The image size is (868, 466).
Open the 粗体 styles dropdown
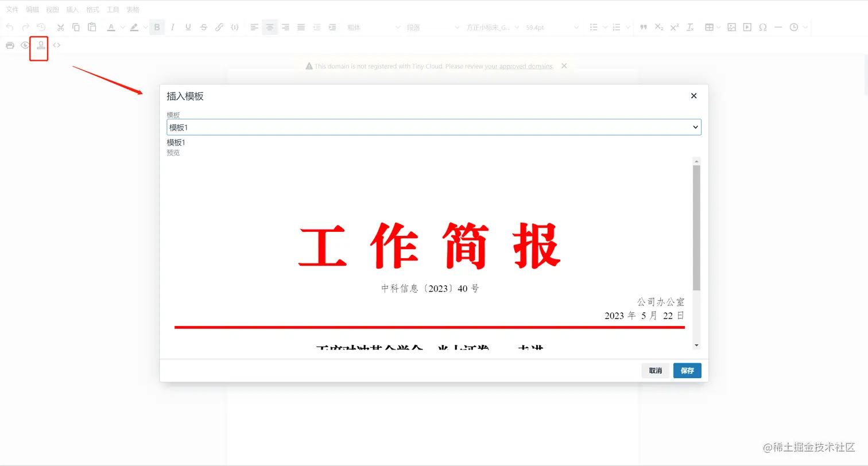pos(374,27)
